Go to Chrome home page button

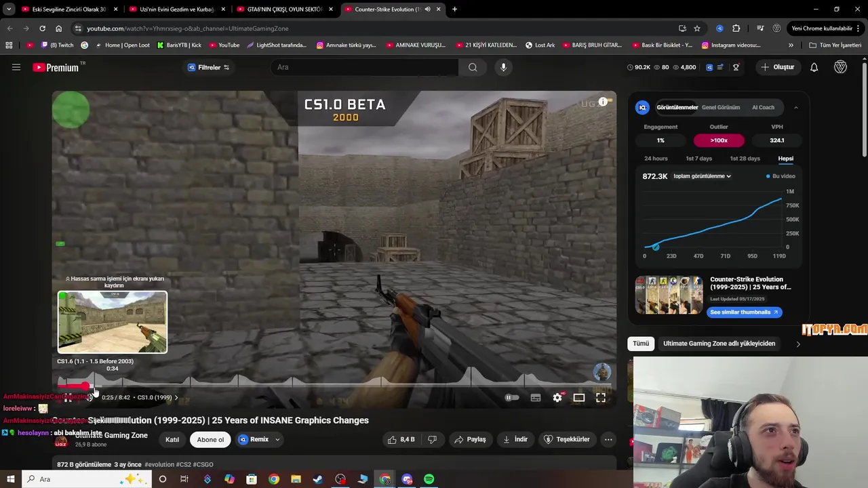[59, 28]
